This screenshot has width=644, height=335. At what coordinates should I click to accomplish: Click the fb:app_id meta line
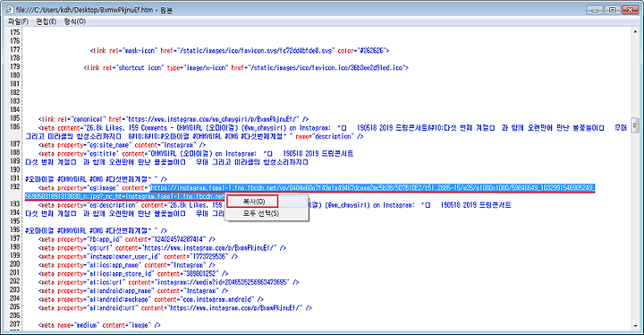[x=126, y=239]
